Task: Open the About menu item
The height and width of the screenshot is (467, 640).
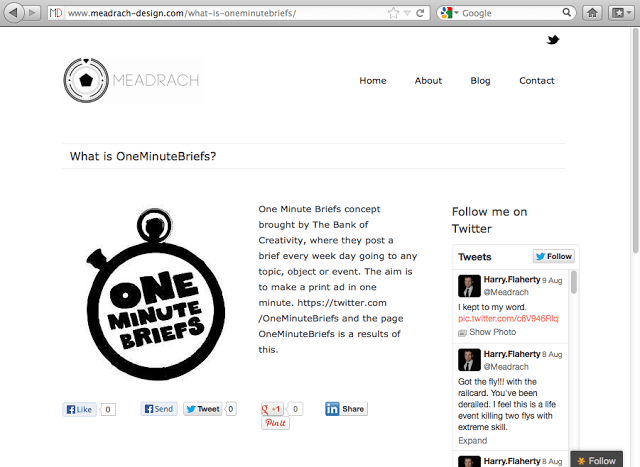Action: (428, 81)
